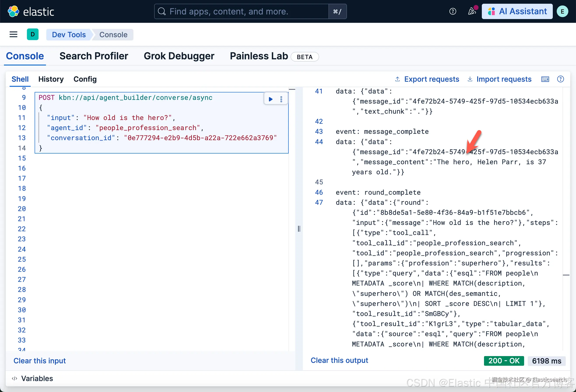Open the user avatar E menu

pyautogui.click(x=562, y=11)
